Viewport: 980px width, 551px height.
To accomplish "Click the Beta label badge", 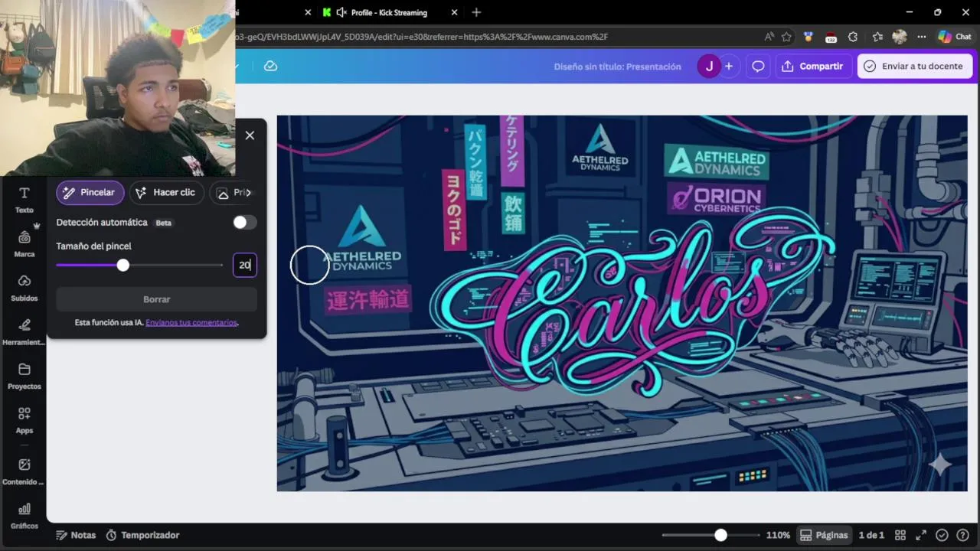I will (x=164, y=223).
